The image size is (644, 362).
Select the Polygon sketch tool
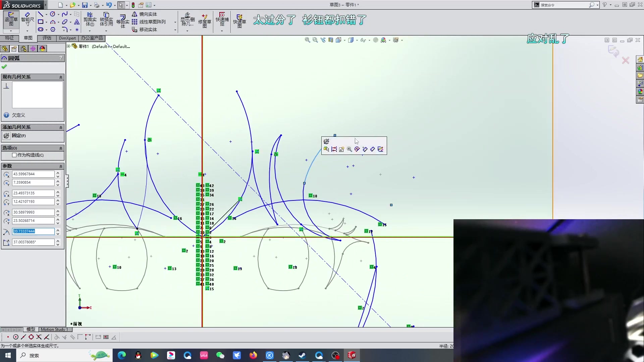click(x=53, y=29)
